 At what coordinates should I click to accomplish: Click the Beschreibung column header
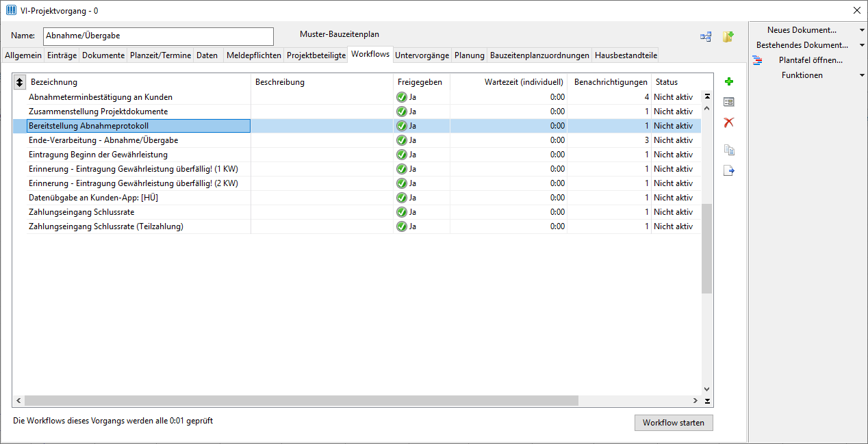pyautogui.click(x=322, y=82)
